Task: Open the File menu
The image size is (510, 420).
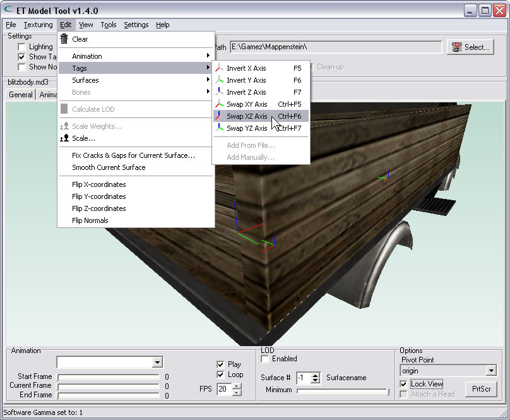Action: click(11, 25)
